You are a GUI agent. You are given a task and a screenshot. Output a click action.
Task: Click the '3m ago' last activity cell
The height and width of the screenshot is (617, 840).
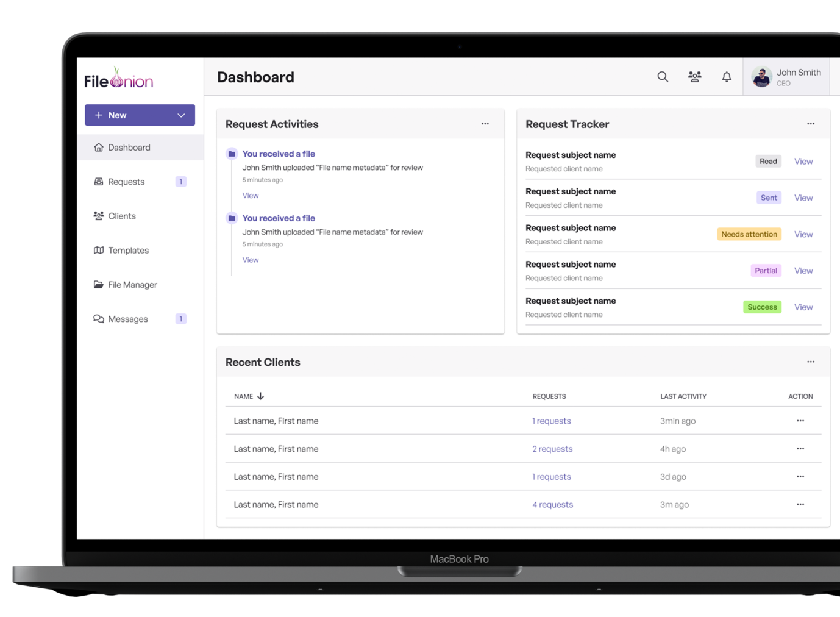click(674, 505)
